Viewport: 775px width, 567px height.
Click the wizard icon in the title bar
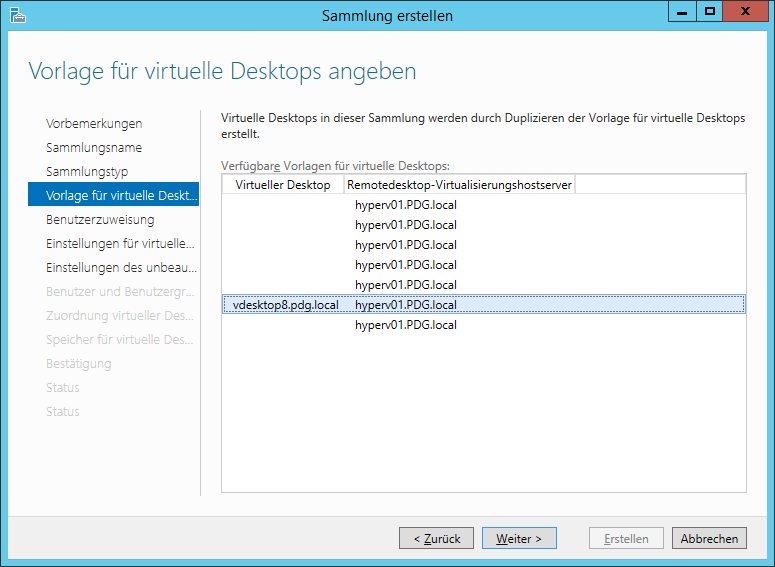click(x=17, y=15)
